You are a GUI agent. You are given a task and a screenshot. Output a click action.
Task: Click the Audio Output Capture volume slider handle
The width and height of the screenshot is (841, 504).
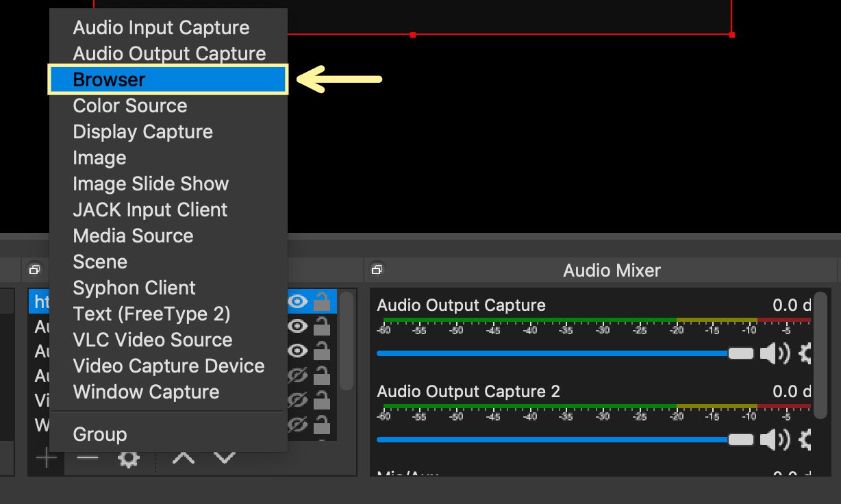[x=740, y=353]
